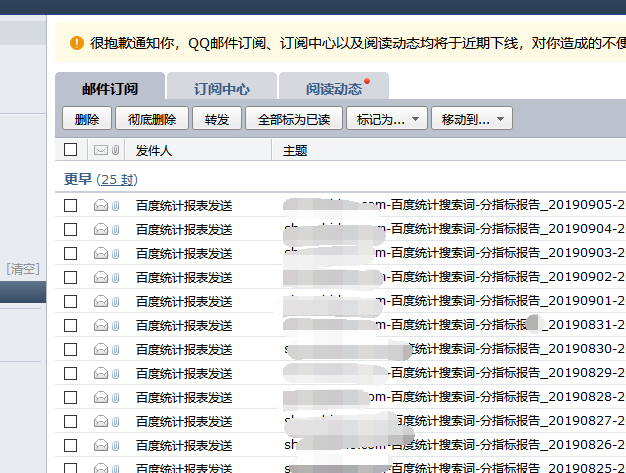
Task: Check the box for the 20190831 report mail
Action: coord(71,326)
